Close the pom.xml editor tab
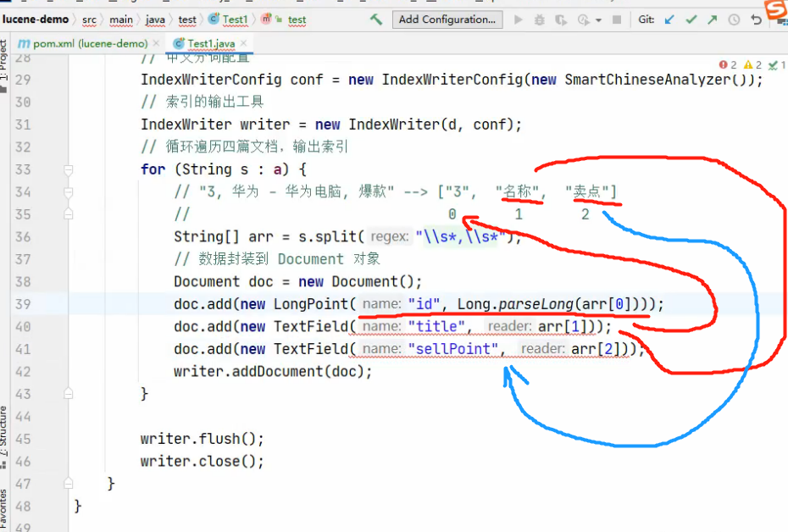This screenshot has height=532, width=788. [x=156, y=44]
